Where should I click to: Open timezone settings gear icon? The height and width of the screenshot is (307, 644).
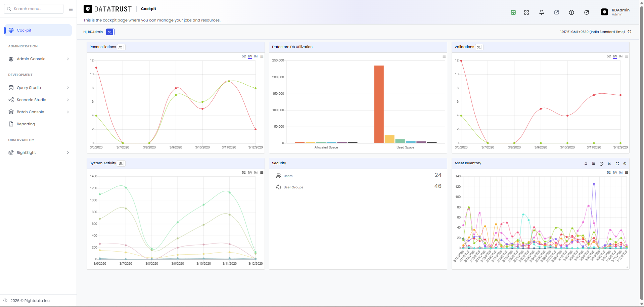tap(629, 32)
